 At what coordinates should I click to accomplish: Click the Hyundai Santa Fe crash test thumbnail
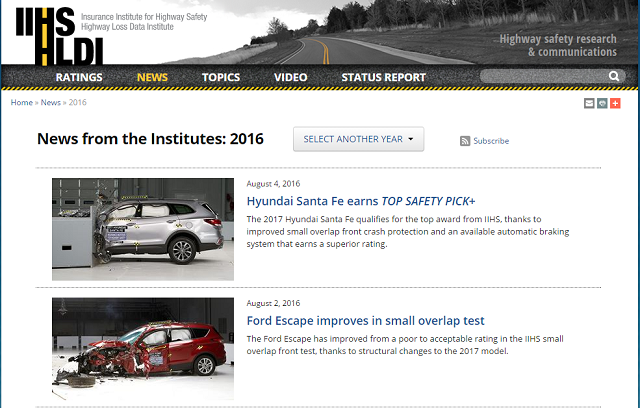(x=143, y=229)
